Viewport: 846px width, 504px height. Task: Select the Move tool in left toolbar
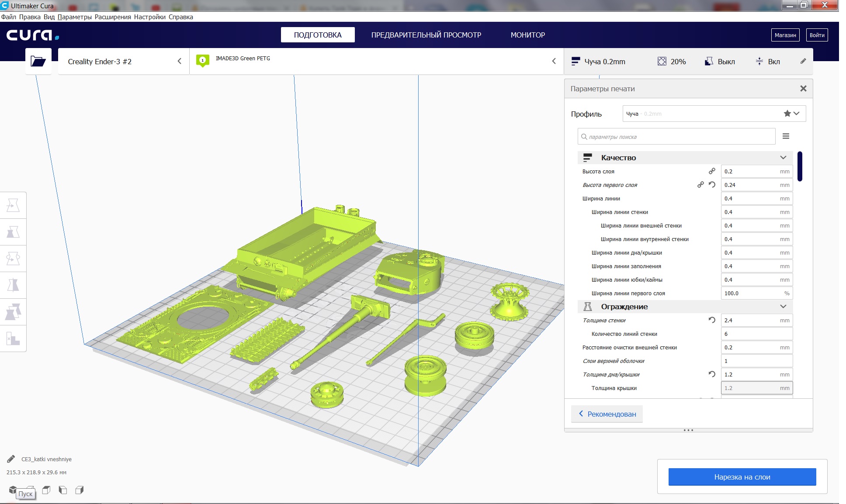point(13,205)
